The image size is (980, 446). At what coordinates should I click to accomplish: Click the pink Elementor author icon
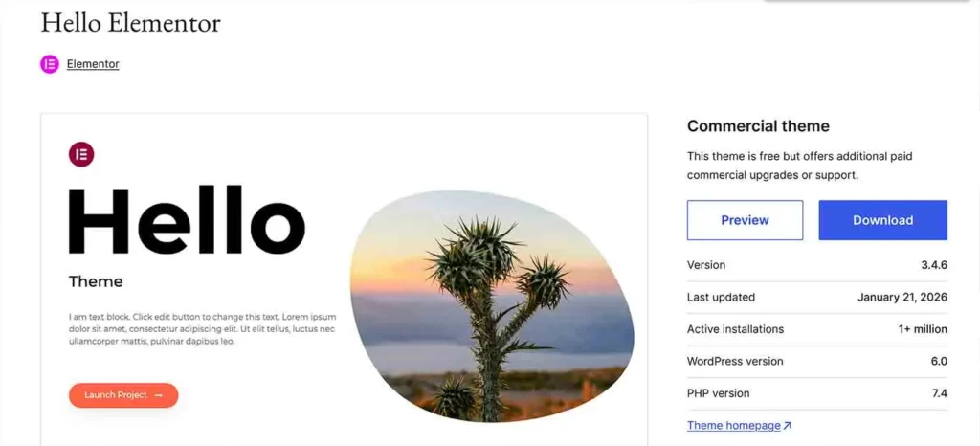pos(50,64)
